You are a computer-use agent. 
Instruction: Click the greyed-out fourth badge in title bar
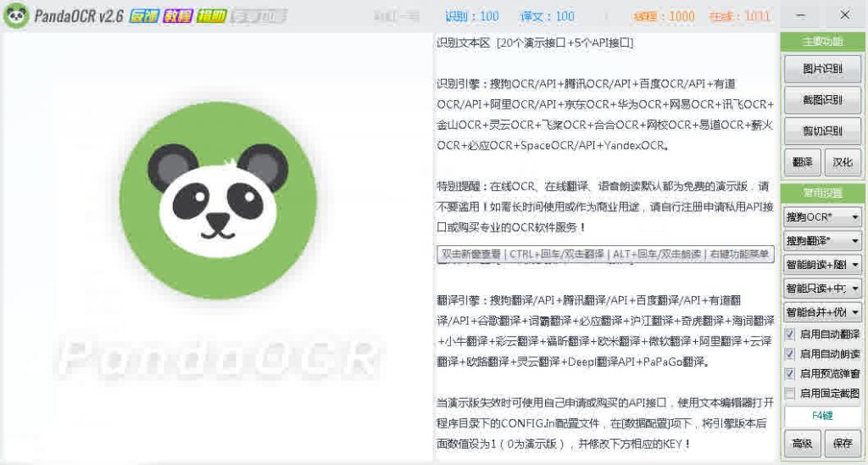(x=259, y=16)
